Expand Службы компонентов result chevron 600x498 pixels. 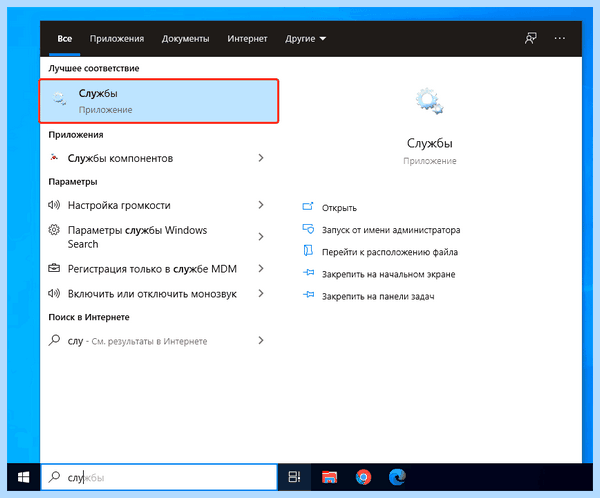(261, 158)
